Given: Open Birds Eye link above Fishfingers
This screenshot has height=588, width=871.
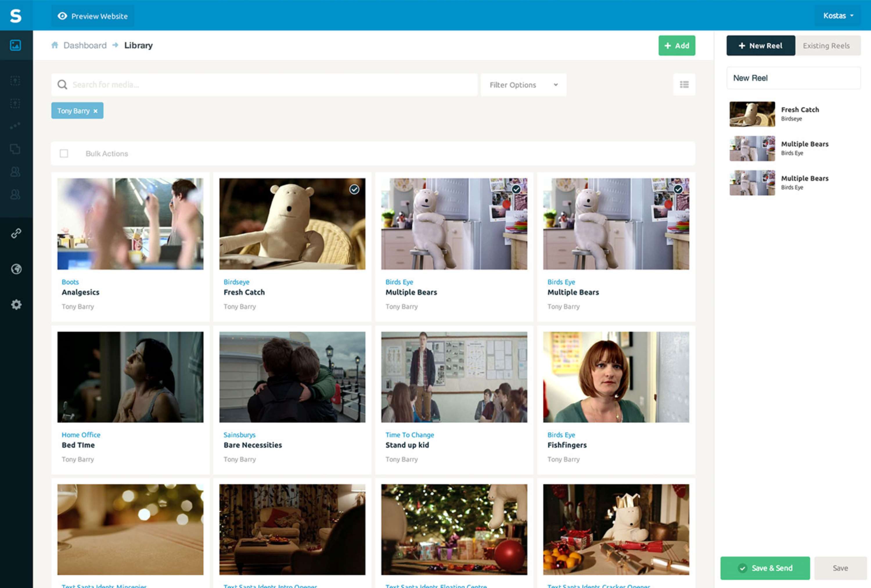Looking at the screenshot, I should [561, 435].
